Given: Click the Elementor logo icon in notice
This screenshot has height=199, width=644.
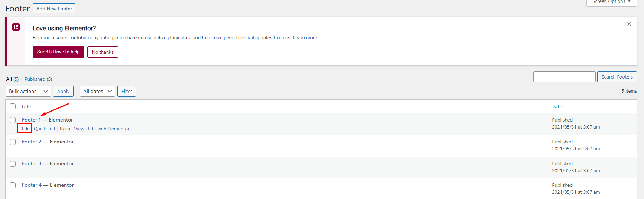Looking at the screenshot, I should 16,27.
